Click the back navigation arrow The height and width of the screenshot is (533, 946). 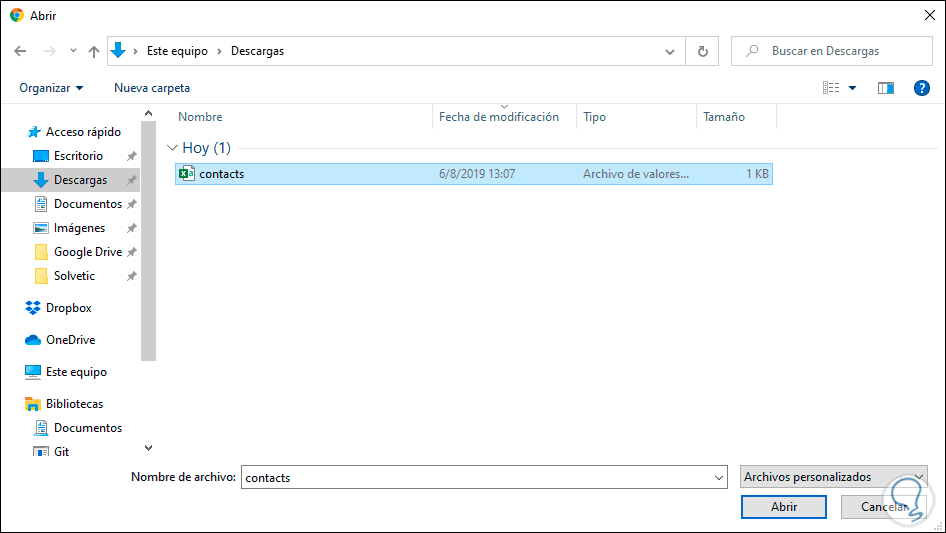[21, 51]
